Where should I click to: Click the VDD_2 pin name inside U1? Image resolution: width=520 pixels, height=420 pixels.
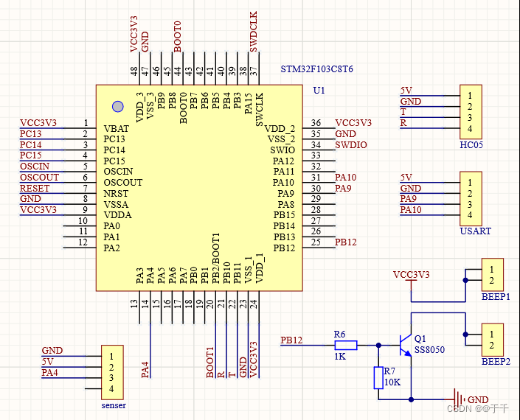pyautogui.click(x=280, y=129)
